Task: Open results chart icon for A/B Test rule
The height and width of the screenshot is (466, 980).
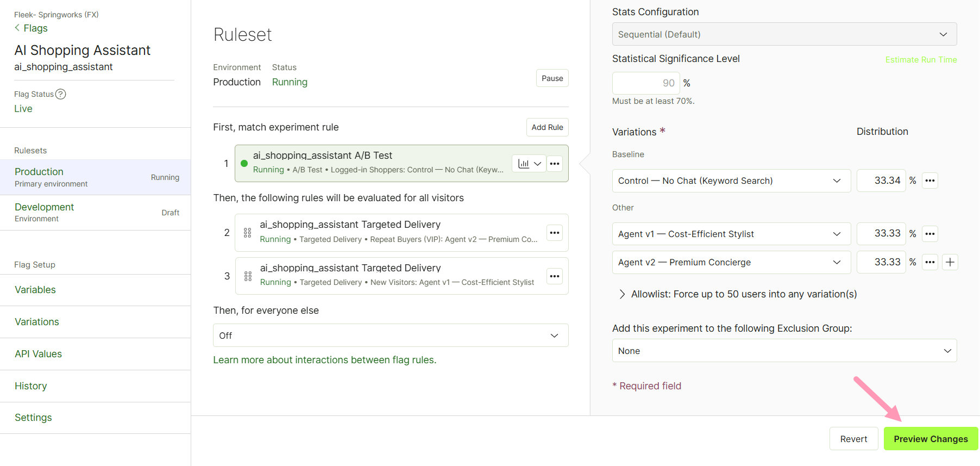Action: pyautogui.click(x=524, y=164)
